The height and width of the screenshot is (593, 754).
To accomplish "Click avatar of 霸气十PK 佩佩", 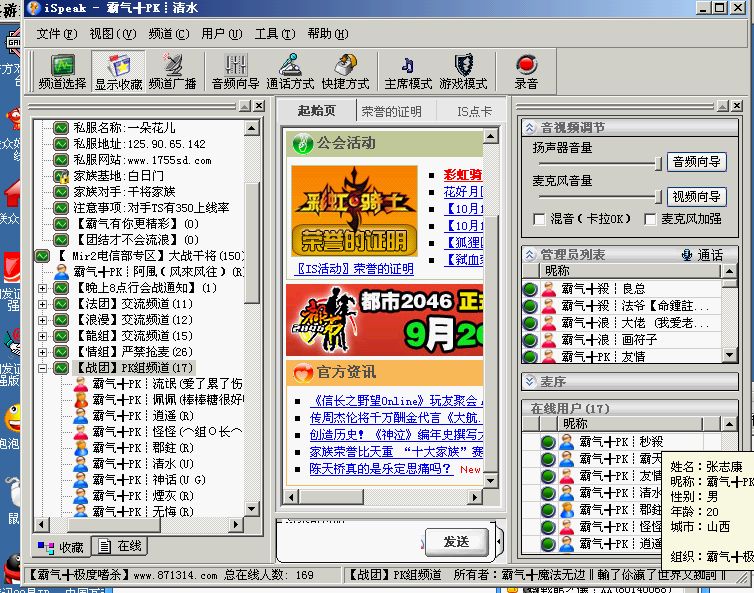I will pos(81,400).
